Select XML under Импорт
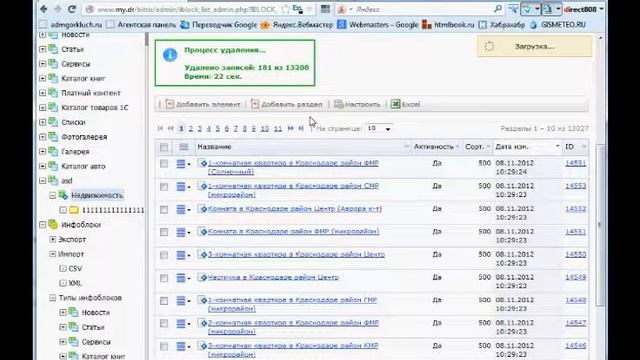This screenshot has width=640, height=360. [75, 283]
